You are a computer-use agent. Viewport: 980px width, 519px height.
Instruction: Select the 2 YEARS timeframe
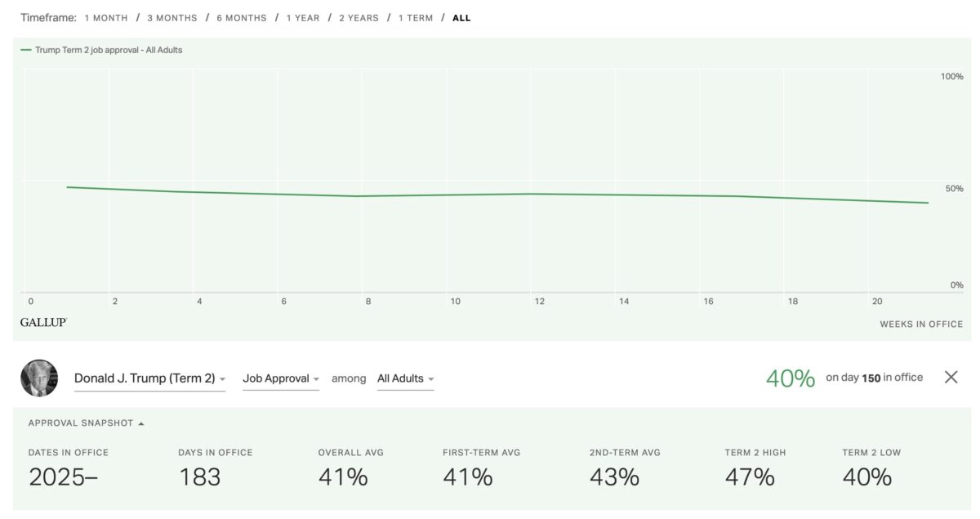tap(359, 18)
